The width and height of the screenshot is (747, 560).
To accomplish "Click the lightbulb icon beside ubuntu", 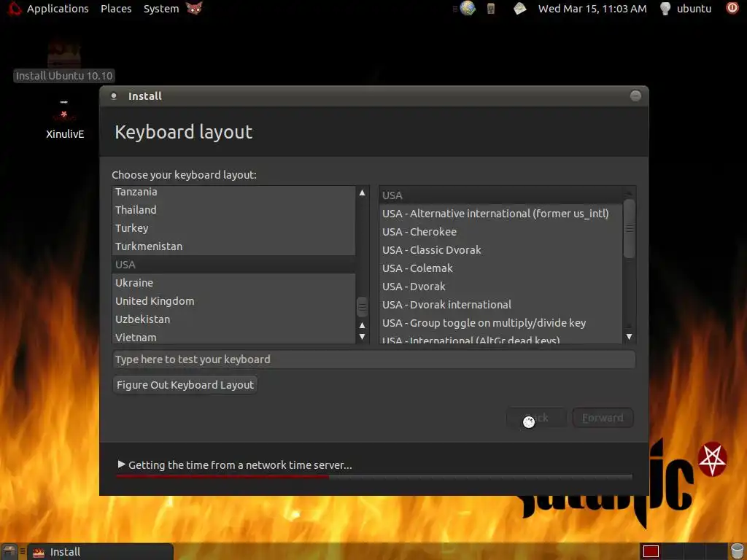I will pyautogui.click(x=665, y=9).
